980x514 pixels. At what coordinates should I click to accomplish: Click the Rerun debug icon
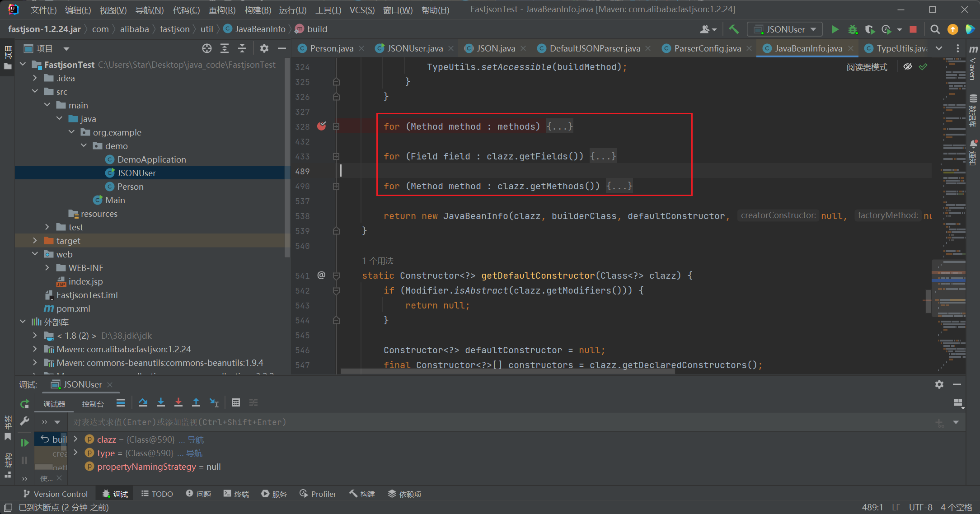tap(24, 403)
